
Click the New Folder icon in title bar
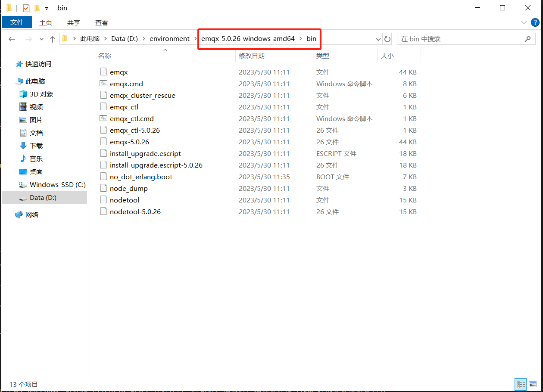pos(37,8)
